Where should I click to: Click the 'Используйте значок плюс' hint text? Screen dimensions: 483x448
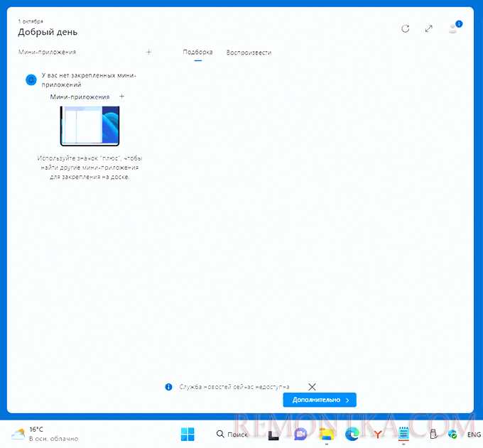tap(89, 168)
